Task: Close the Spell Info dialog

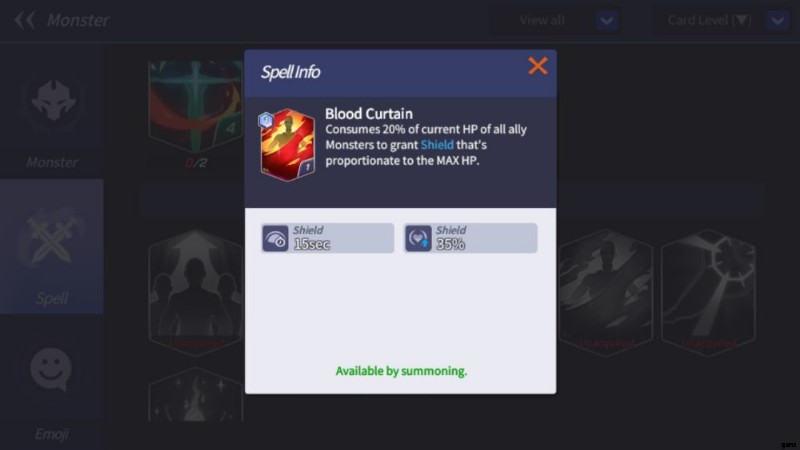Action: [537, 66]
